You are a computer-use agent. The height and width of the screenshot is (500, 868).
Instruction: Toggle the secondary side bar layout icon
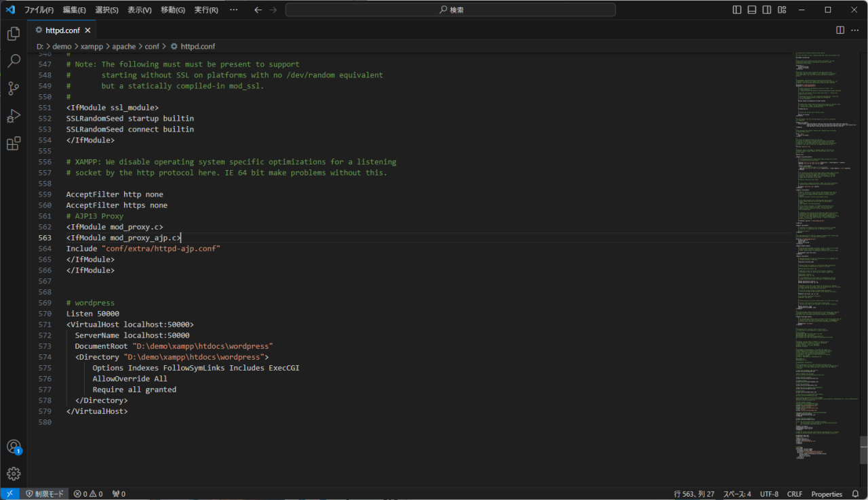point(767,10)
